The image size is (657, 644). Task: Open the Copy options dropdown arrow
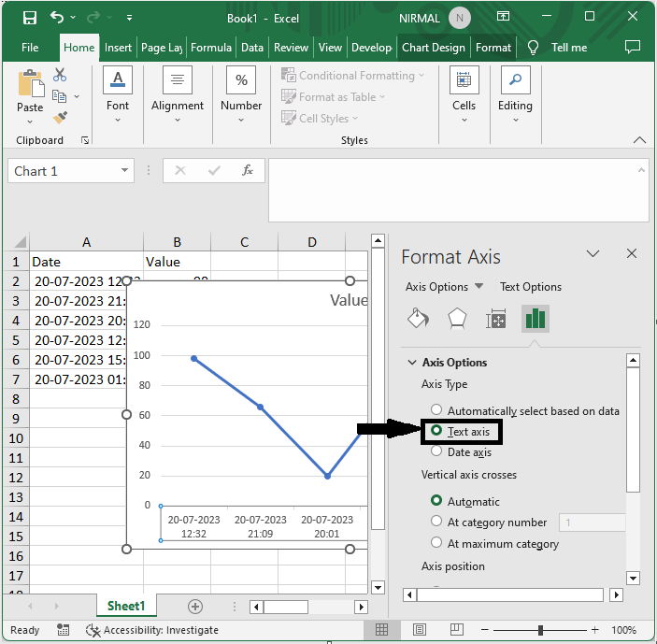coord(77,97)
